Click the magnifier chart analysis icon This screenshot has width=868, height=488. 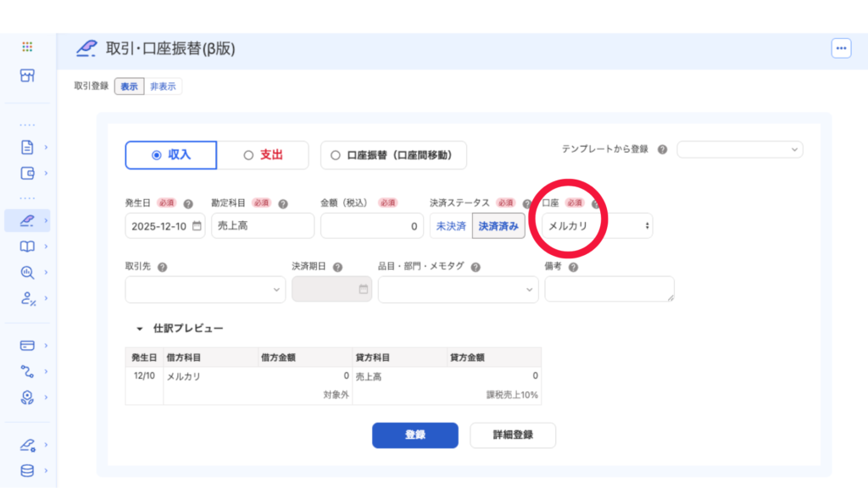27,272
